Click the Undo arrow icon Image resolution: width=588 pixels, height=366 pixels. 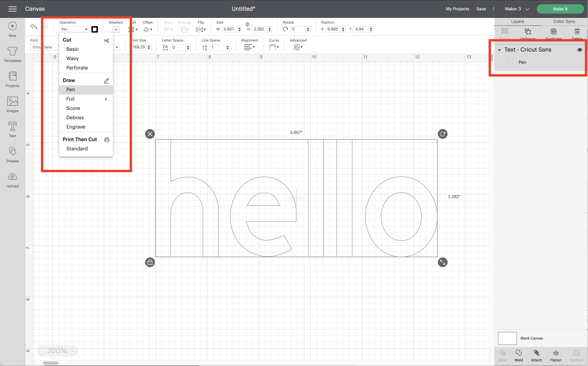[34, 27]
